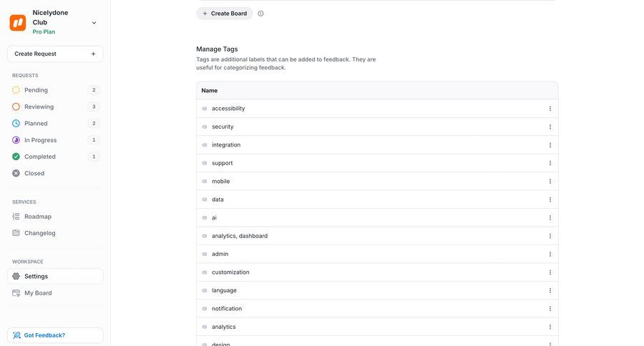Click plus icon on Create Request
Image resolution: width=644 pixels, height=346 pixels.
(x=93, y=54)
